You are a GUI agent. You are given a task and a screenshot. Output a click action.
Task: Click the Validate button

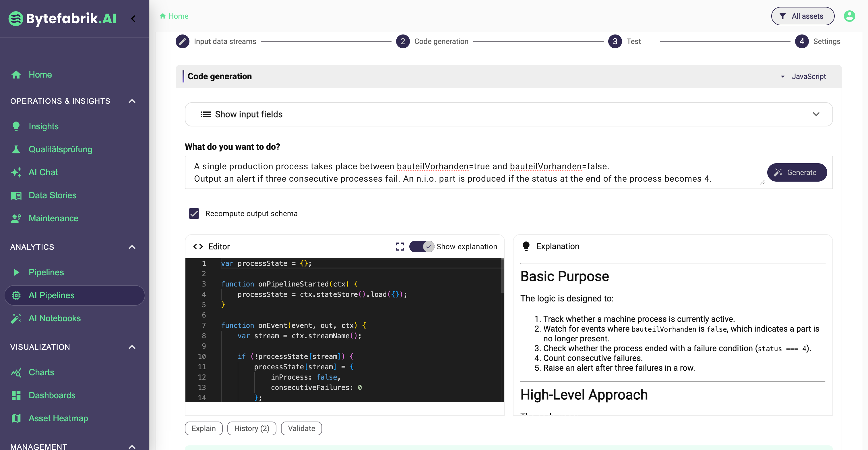[301, 428]
